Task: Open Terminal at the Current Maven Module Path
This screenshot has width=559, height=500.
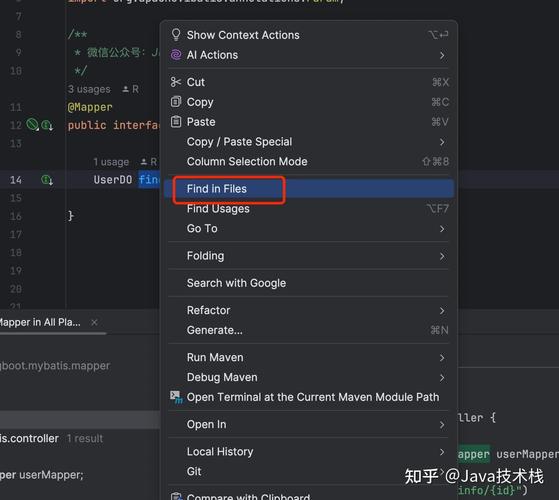Action: tap(309, 397)
